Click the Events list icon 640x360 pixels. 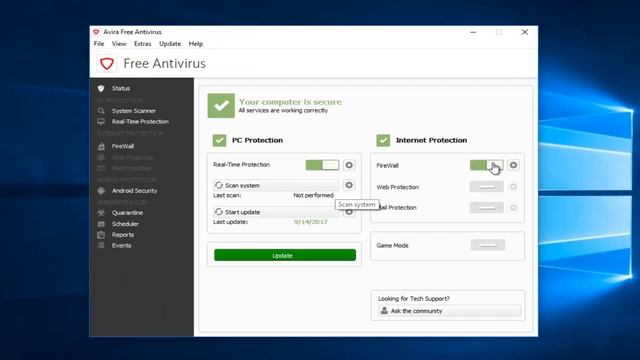point(101,245)
